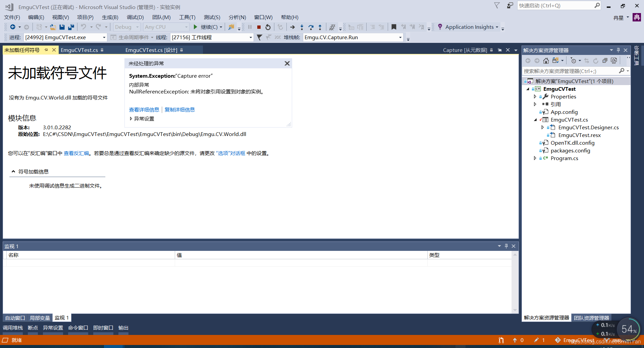Open the 生成(B) menu
Viewport: 644px width, 348px height.
(110, 17)
